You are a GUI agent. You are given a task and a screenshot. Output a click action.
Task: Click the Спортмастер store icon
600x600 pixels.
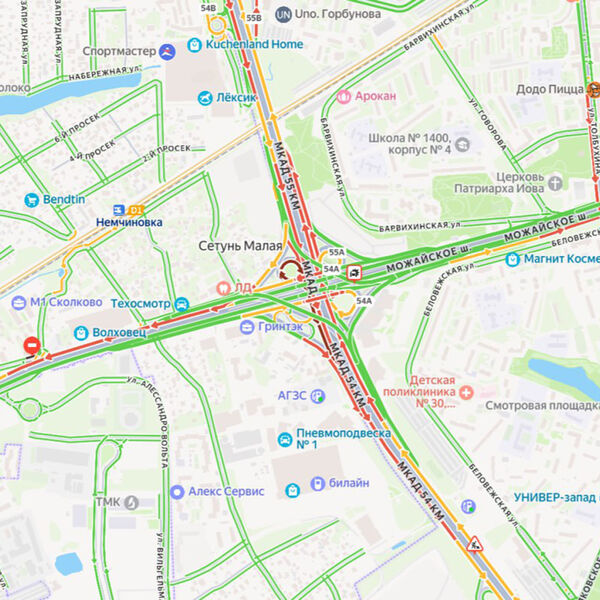click(167, 52)
